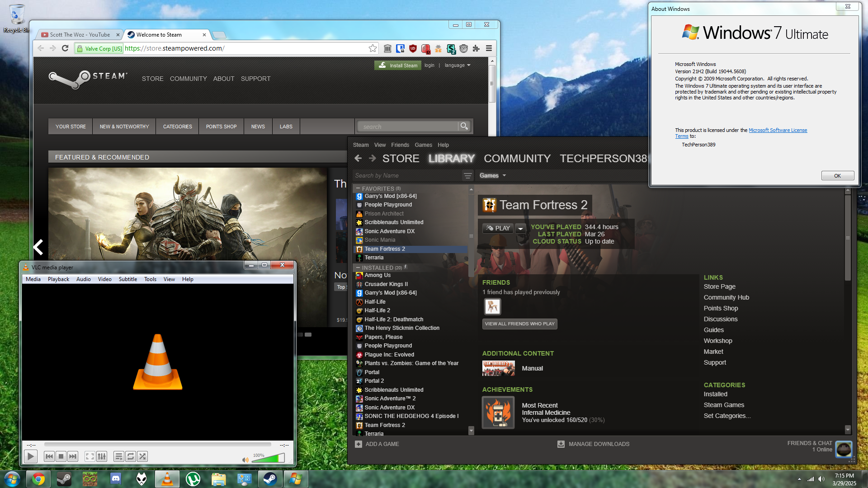The image size is (868, 488).
Task: Open the Violentmonkey extension icon
Action: 463,48
